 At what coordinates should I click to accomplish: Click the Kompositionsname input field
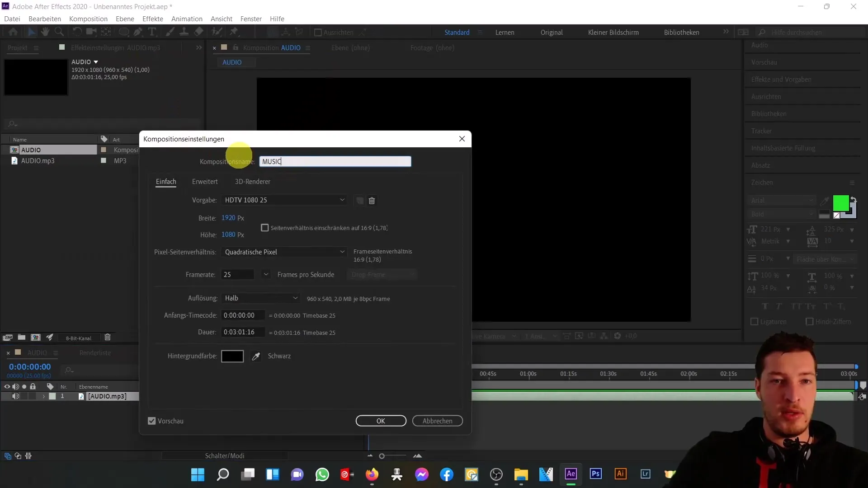[x=335, y=162]
